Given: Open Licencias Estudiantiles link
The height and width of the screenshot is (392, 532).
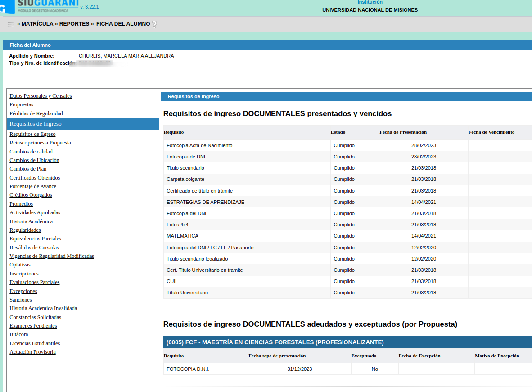Looking at the screenshot, I should point(35,343).
